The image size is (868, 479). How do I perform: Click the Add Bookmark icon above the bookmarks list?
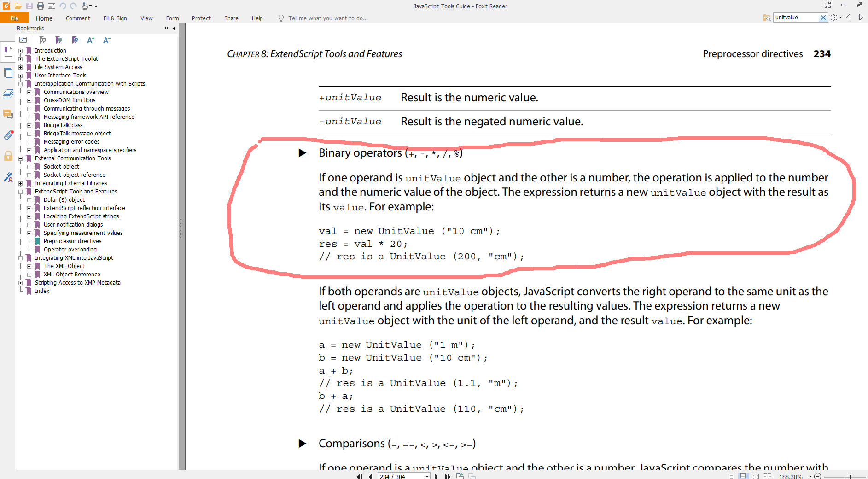coord(58,41)
